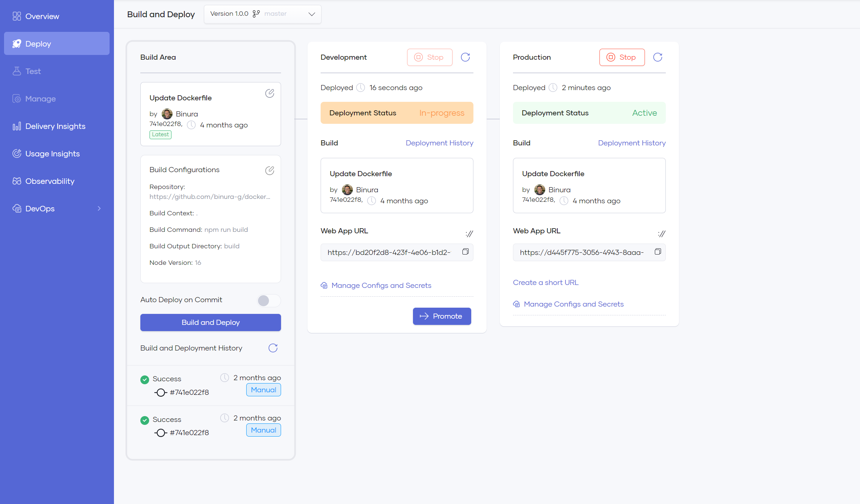This screenshot has width=860, height=504.
Task: Click Build Output Directory: build text
Action: tap(194, 246)
